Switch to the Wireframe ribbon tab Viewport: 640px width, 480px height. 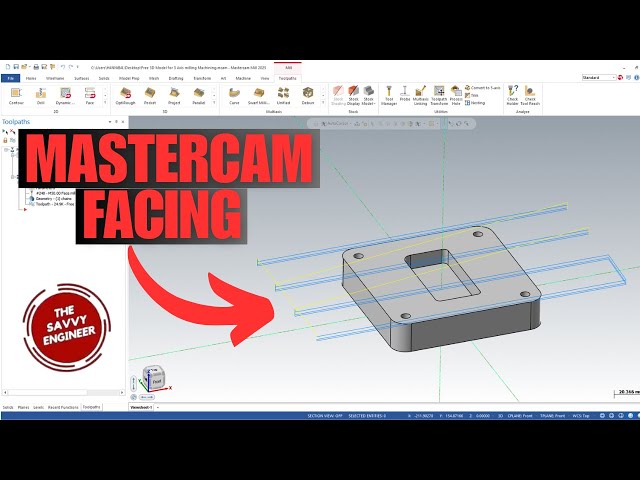click(55, 78)
